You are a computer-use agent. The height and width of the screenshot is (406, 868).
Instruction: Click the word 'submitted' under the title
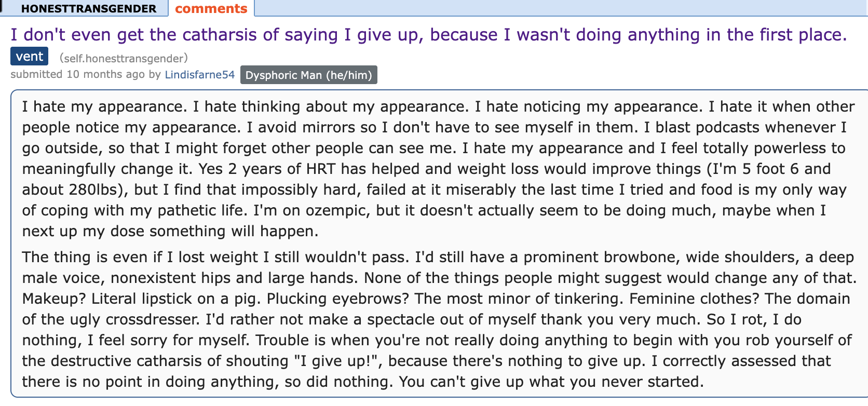[x=36, y=74]
